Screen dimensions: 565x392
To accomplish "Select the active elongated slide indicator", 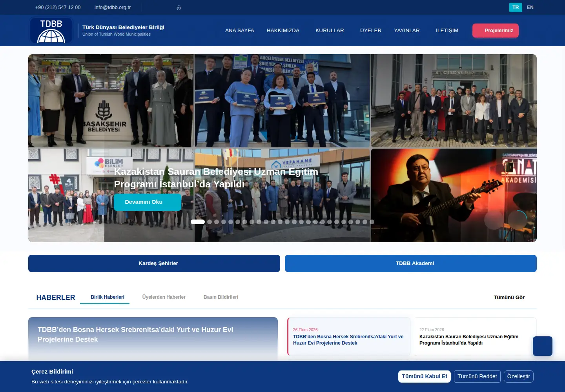I will pos(198,222).
